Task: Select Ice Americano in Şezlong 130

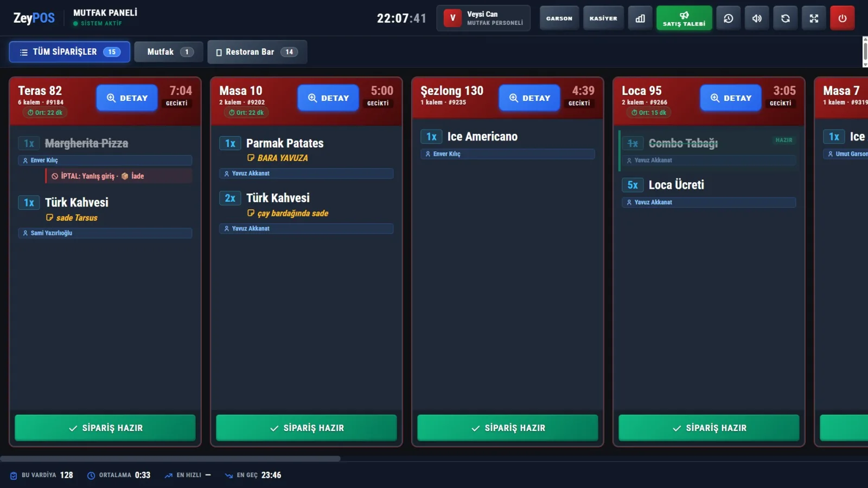Action: coord(482,137)
